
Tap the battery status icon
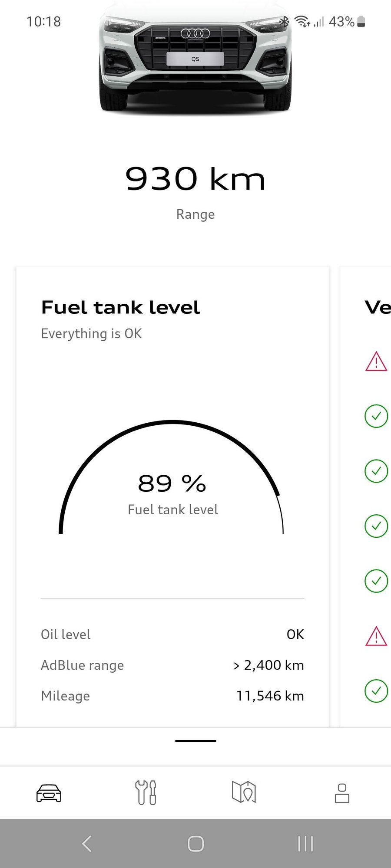(x=361, y=22)
